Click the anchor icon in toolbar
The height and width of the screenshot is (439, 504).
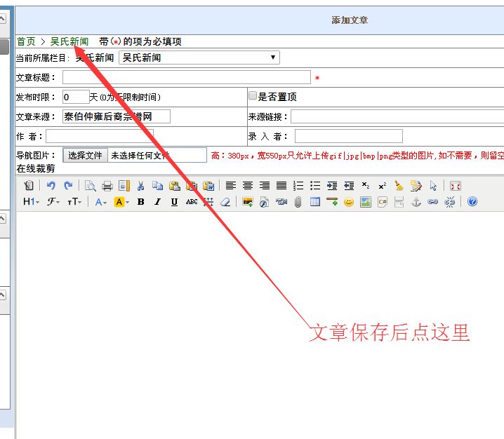(x=416, y=202)
